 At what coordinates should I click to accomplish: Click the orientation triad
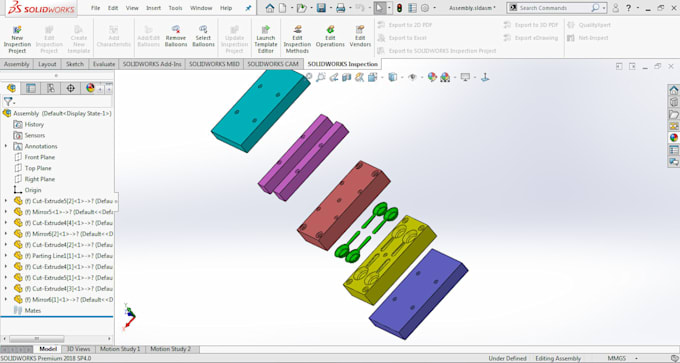coord(129,317)
